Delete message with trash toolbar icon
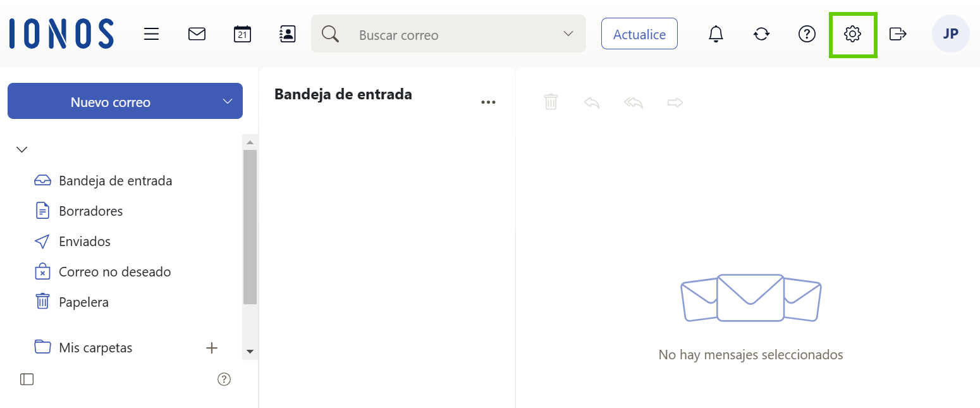 [x=551, y=102]
